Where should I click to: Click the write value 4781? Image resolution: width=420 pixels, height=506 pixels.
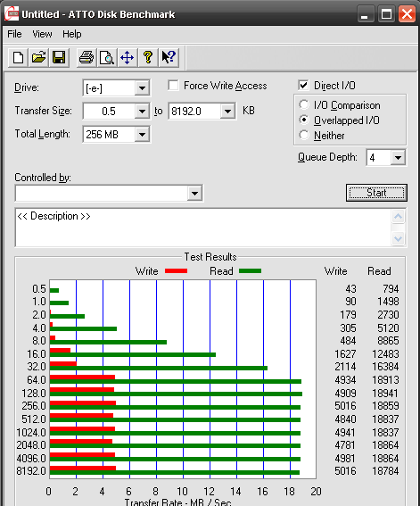pyautogui.click(x=345, y=445)
